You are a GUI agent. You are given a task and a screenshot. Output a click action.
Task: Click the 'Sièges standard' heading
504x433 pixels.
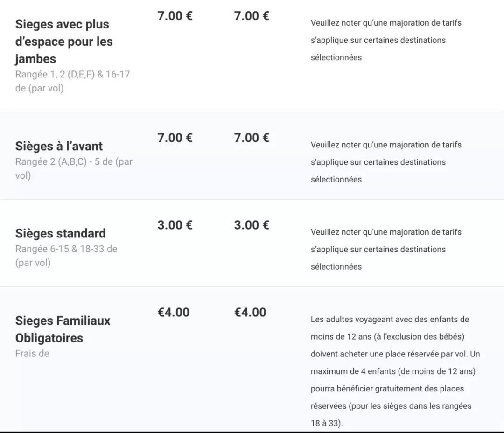(x=61, y=233)
